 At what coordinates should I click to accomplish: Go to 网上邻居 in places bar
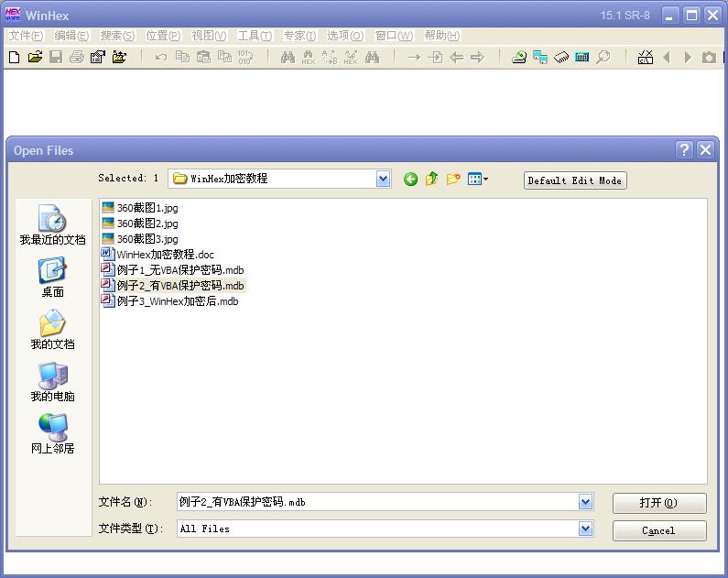pos(52,434)
